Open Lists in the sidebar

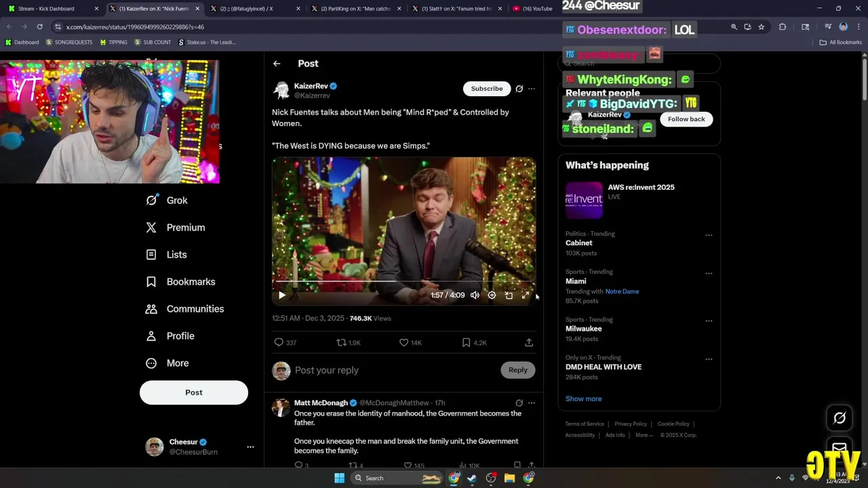point(166,255)
